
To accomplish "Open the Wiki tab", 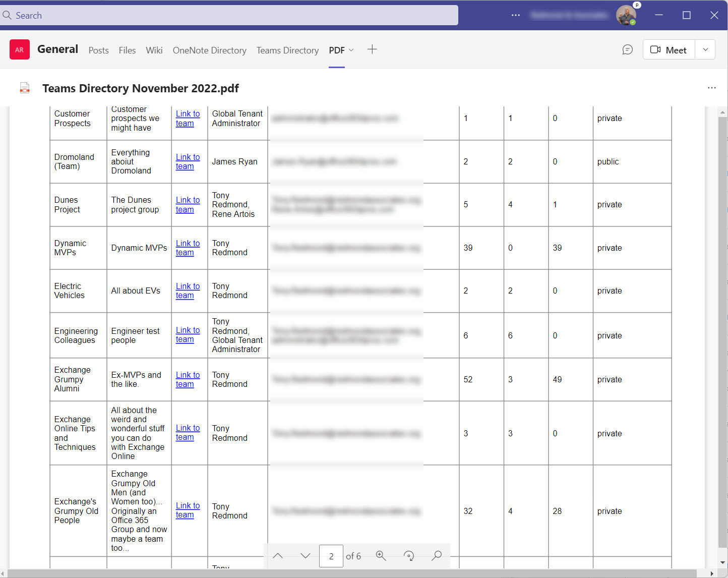I will [x=154, y=50].
